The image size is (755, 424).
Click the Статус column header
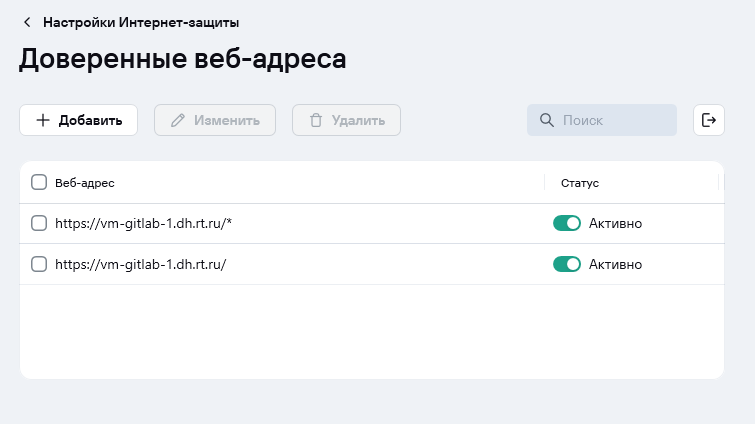(x=580, y=183)
